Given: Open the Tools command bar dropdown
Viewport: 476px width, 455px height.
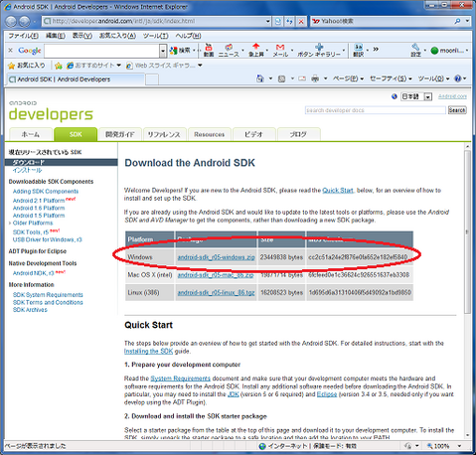Looking at the screenshot, I should (433, 78).
